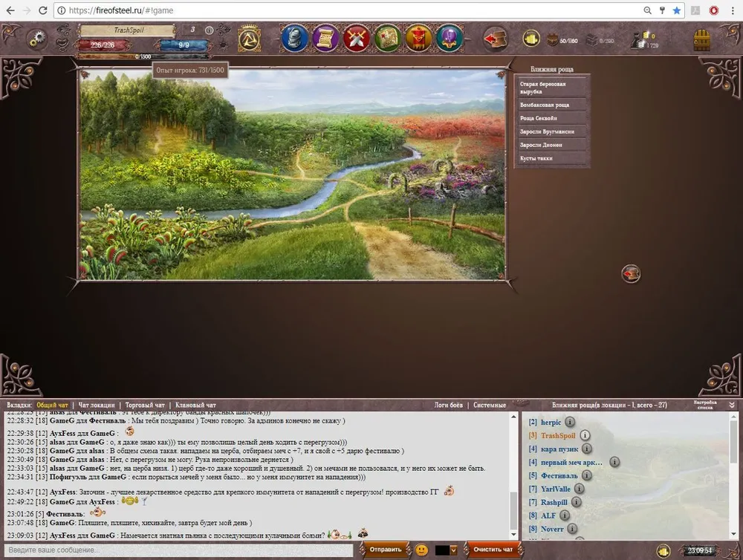The width and height of the screenshot is (743, 560).
Task: Go to Заросли Бругмансии location
Action: click(x=551, y=131)
